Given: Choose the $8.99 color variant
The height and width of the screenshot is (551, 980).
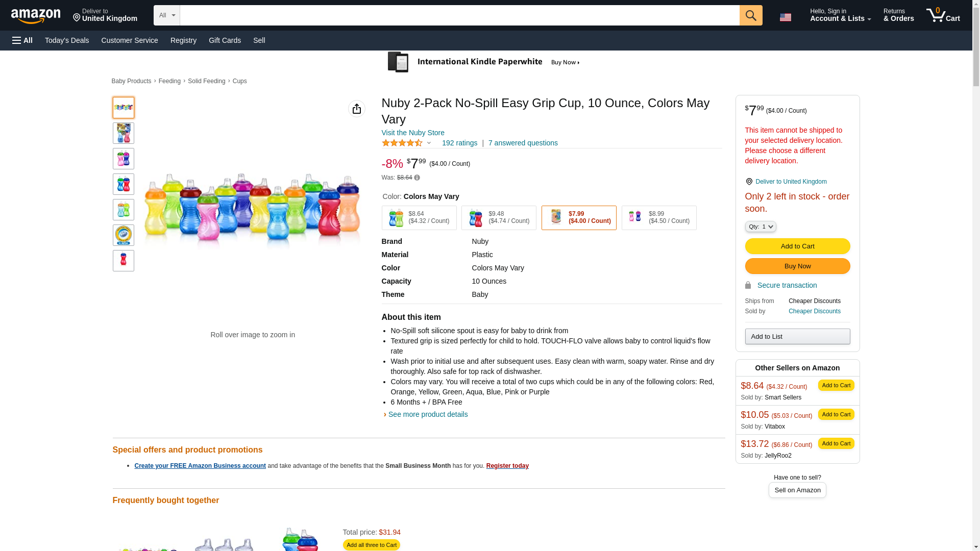Looking at the screenshot, I should click(658, 218).
